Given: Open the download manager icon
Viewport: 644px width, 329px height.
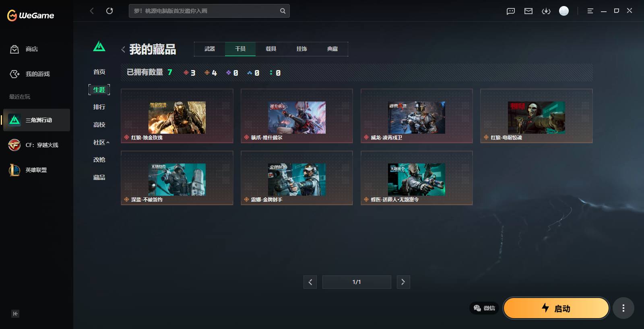Looking at the screenshot, I should click(x=546, y=11).
